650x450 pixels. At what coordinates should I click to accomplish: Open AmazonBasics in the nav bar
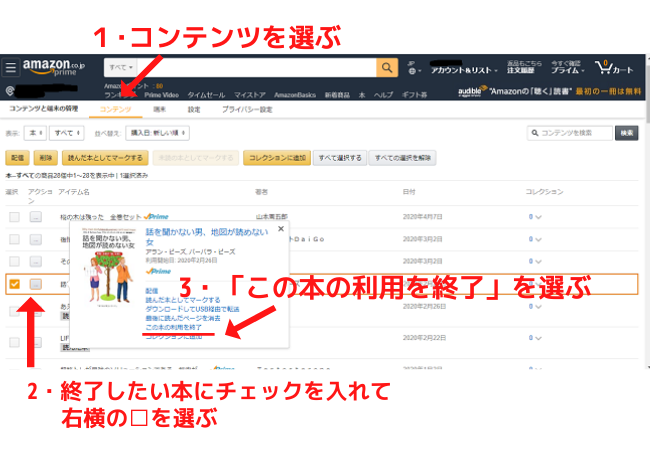(295, 95)
